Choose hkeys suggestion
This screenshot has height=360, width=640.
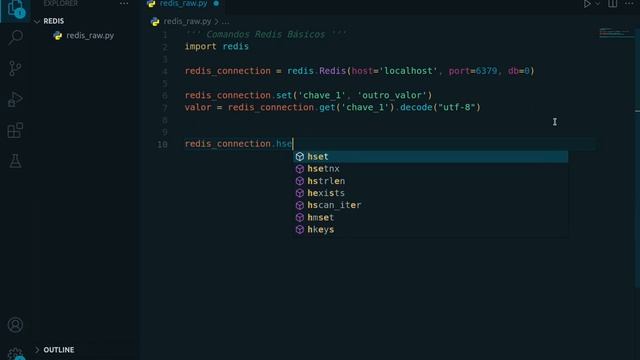click(430, 229)
